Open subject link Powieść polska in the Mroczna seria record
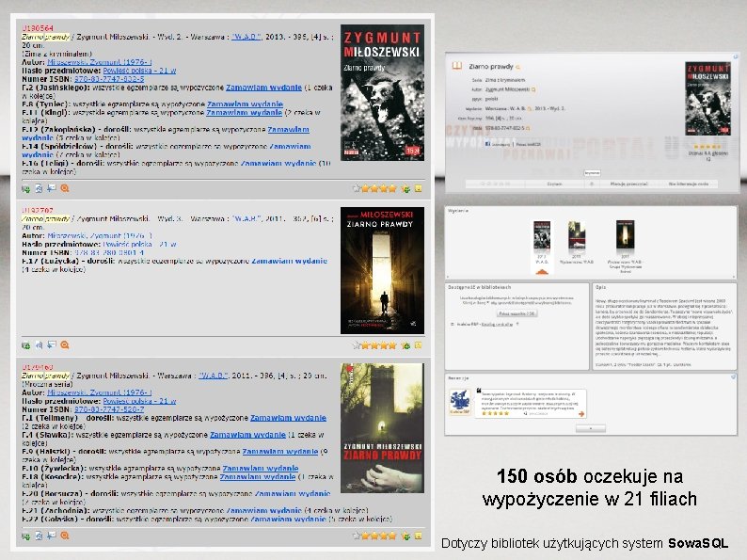 139,401
